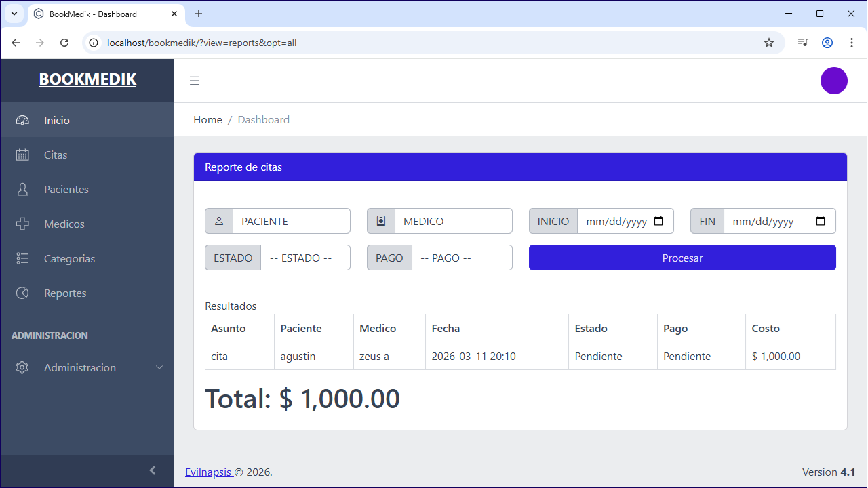Viewport: 868px width, 488px height.
Task: Go to Inicio in the sidebar
Action: (x=87, y=120)
